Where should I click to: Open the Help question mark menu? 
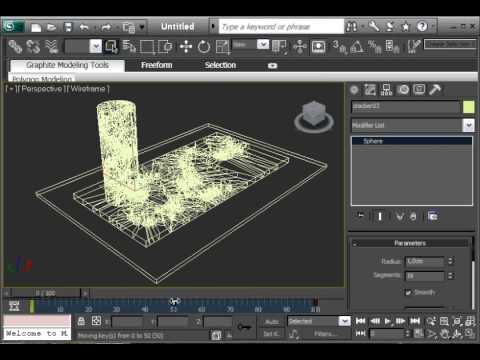422,26
